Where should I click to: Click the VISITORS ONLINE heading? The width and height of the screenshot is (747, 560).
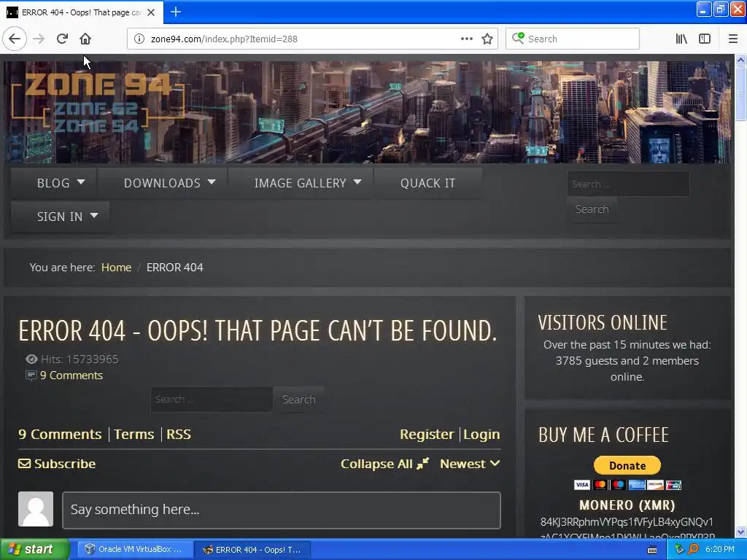(603, 322)
